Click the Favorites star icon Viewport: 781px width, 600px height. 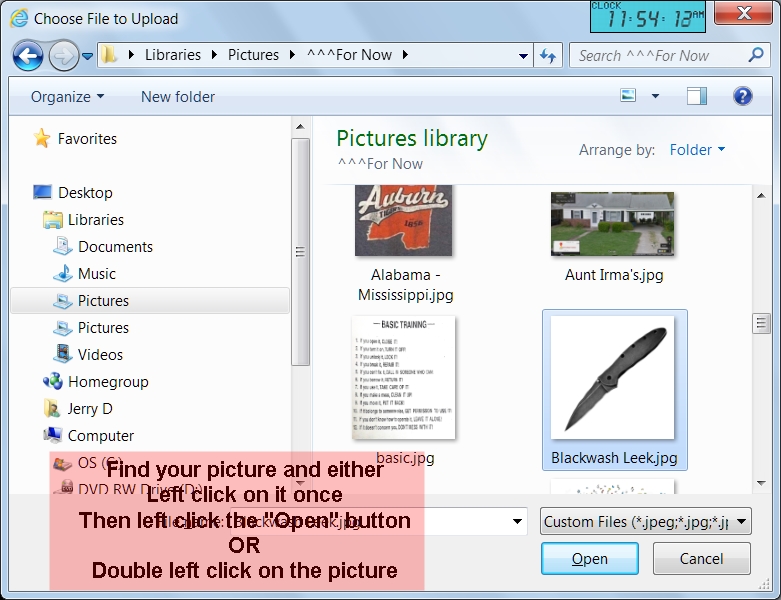[42, 138]
